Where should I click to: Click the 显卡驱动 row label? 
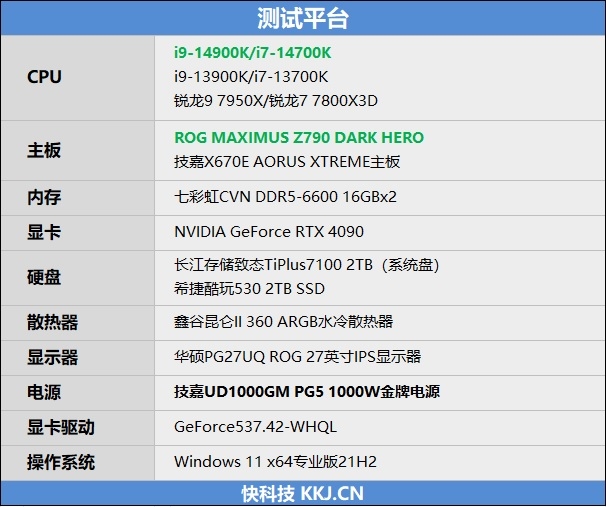[x=61, y=427]
